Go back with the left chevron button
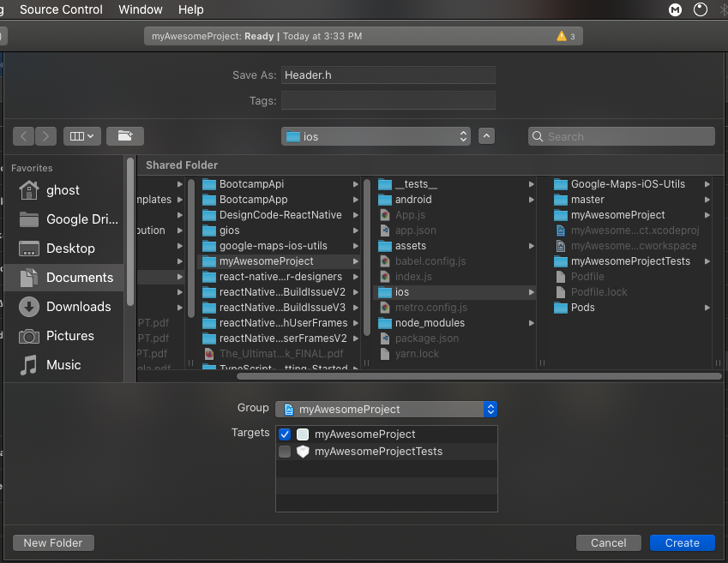728x563 pixels. (24, 136)
